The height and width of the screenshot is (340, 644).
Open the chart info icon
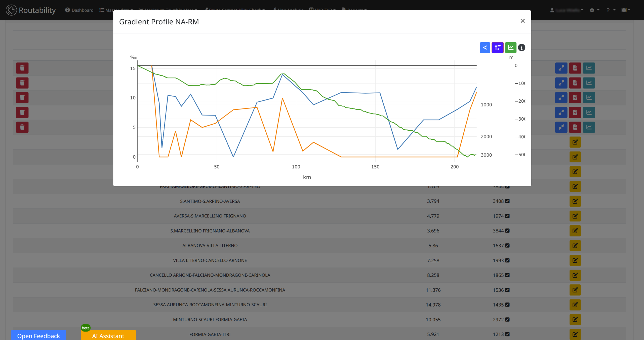[x=521, y=48]
